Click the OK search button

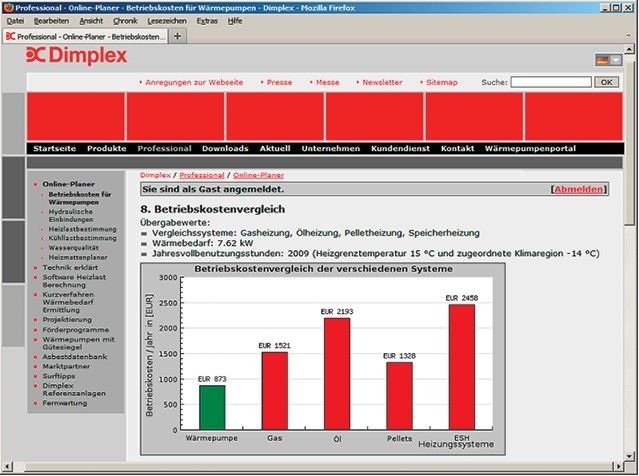point(606,82)
